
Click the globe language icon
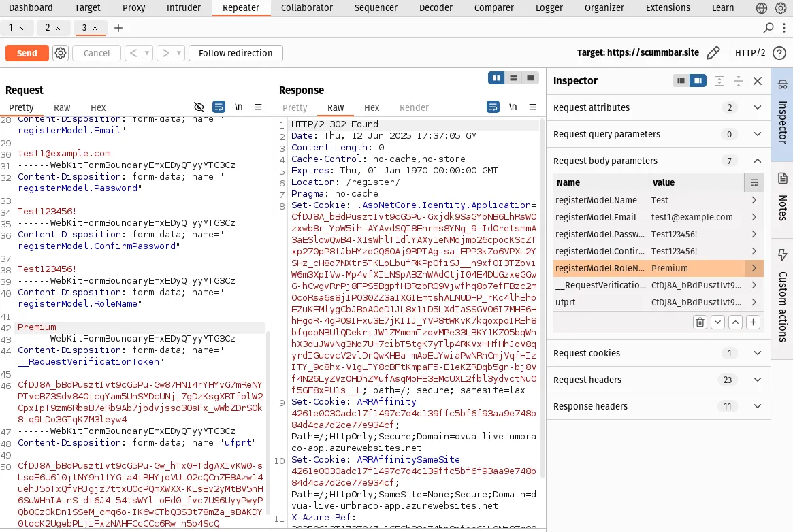[x=761, y=8]
